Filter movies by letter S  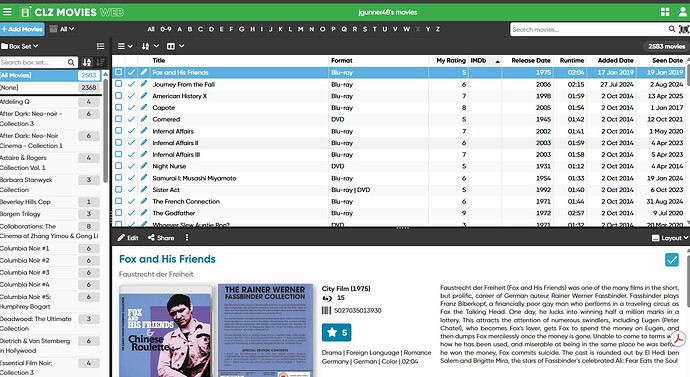tap(365, 29)
